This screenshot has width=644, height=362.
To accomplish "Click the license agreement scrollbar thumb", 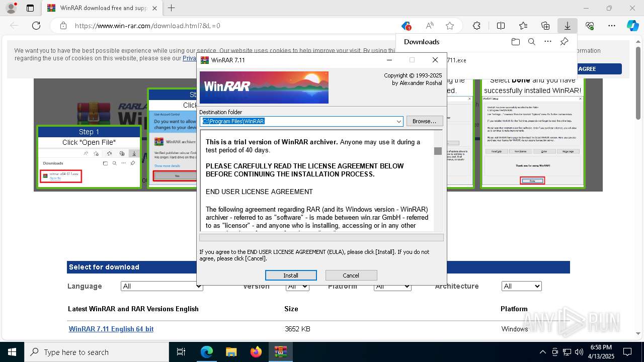I will (438, 151).
